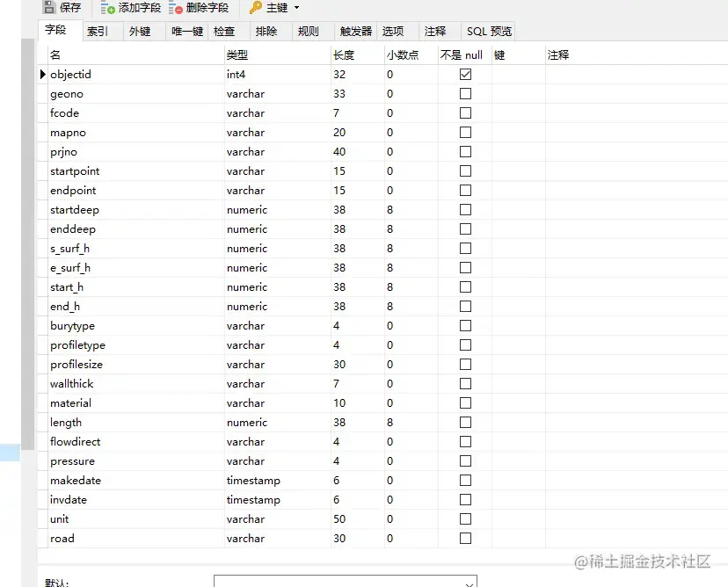Image resolution: width=728 pixels, height=587 pixels.
Task: Enable Not null for fcode
Action: (465, 113)
